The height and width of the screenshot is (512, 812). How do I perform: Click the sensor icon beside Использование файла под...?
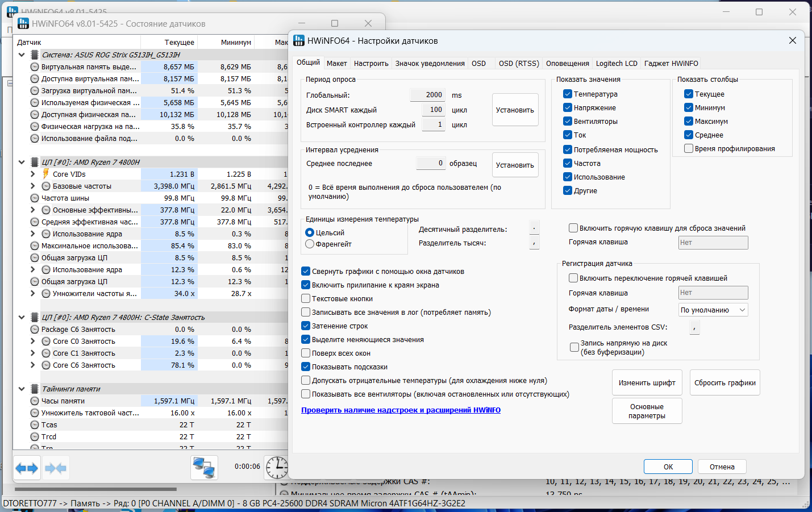coord(35,139)
